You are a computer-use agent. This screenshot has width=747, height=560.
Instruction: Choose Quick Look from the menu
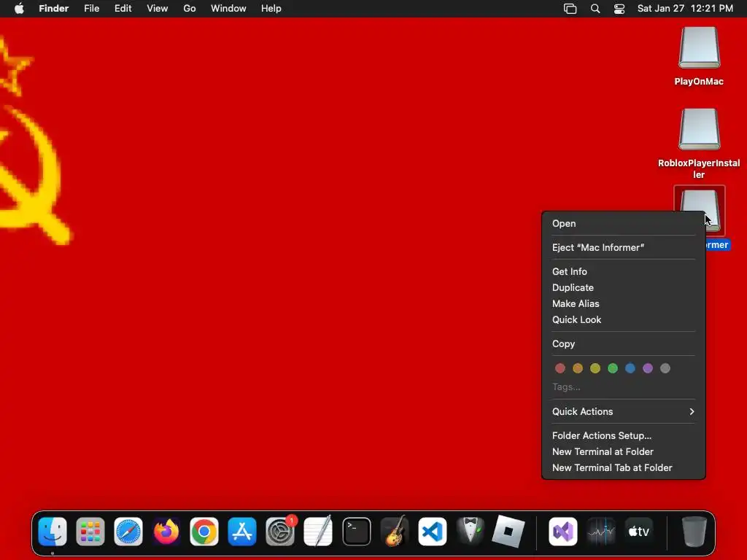tap(624, 319)
